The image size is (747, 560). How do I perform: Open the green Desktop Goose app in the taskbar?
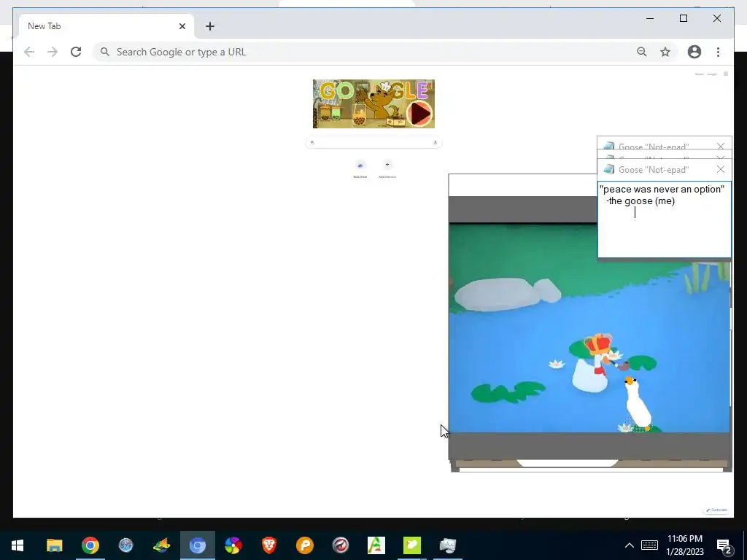point(411,545)
